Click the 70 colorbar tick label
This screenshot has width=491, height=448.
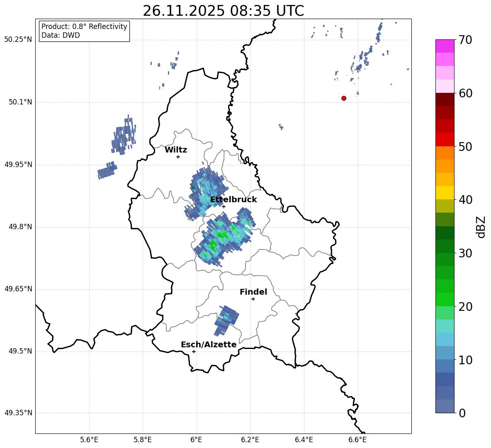(466, 40)
